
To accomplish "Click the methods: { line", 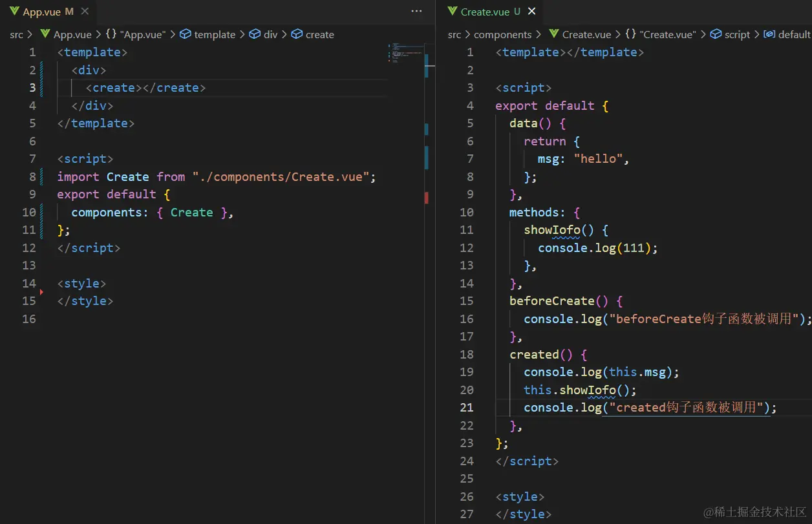I will click(x=545, y=212).
